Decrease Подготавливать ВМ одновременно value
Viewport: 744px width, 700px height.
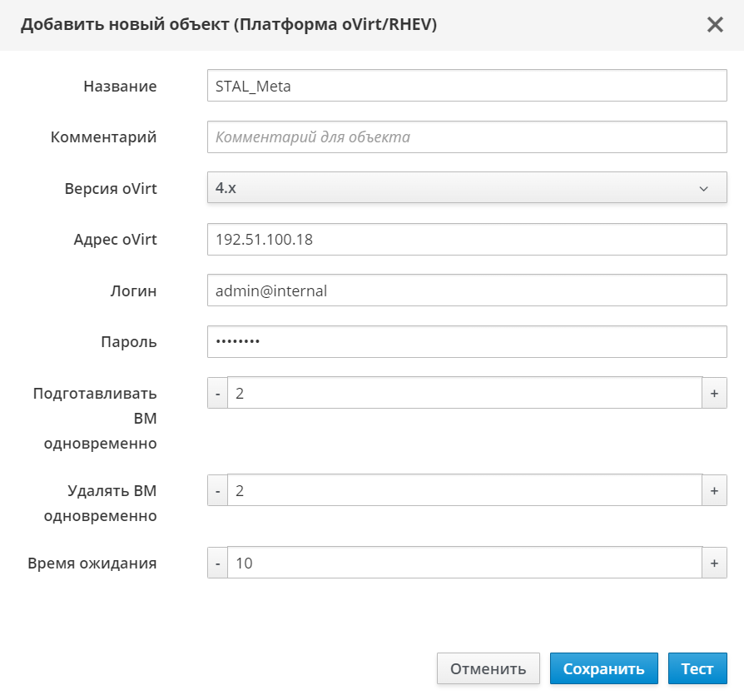pyautogui.click(x=217, y=394)
